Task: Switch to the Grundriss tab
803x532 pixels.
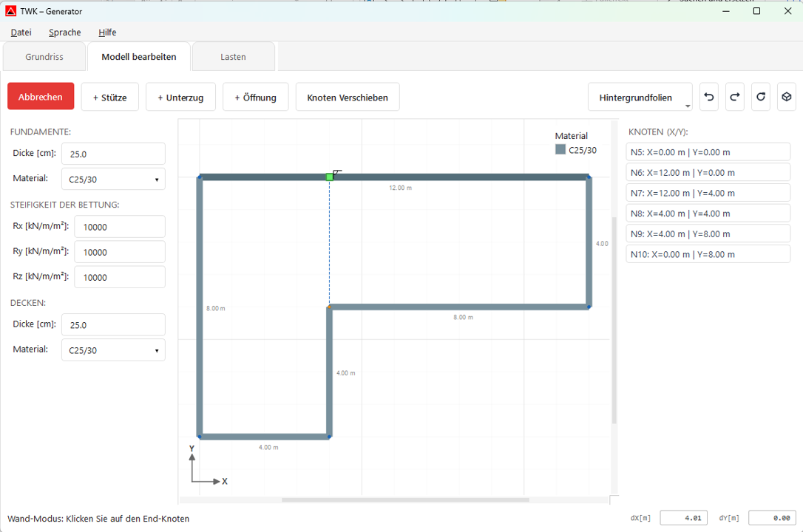Action: tap(44, 56)
